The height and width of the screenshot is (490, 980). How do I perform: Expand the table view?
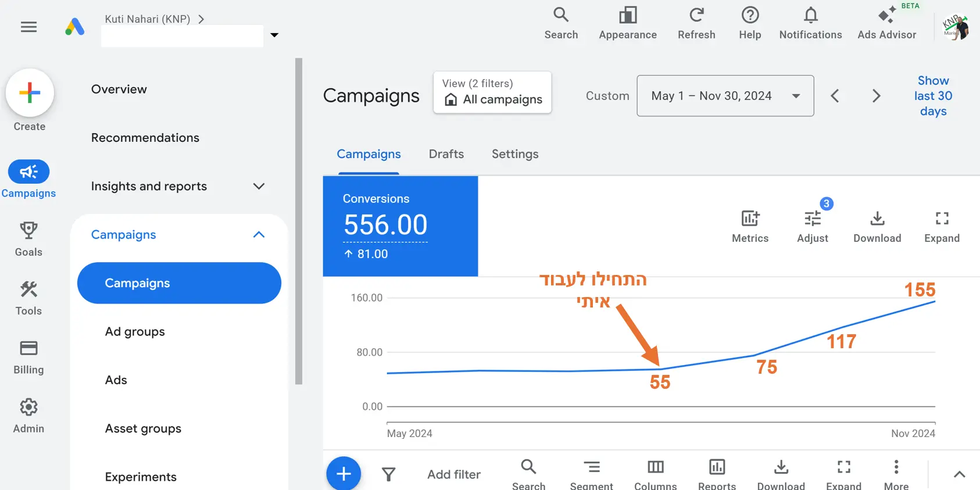tap(844, 474)
